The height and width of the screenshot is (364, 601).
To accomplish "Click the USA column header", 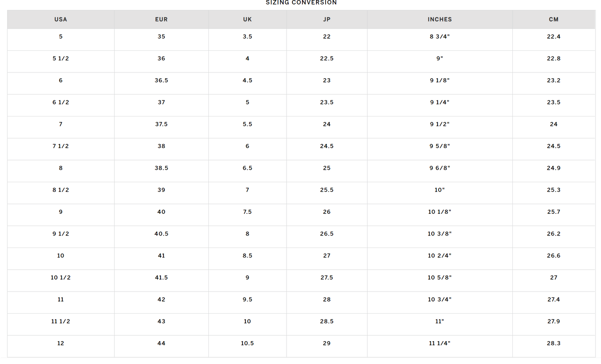I will pyautogui.click(x=61, y=20).
